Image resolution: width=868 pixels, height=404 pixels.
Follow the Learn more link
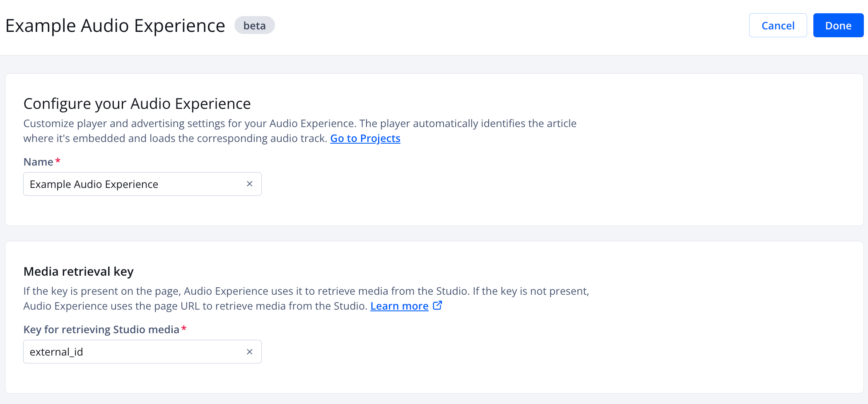click(399, 305)
